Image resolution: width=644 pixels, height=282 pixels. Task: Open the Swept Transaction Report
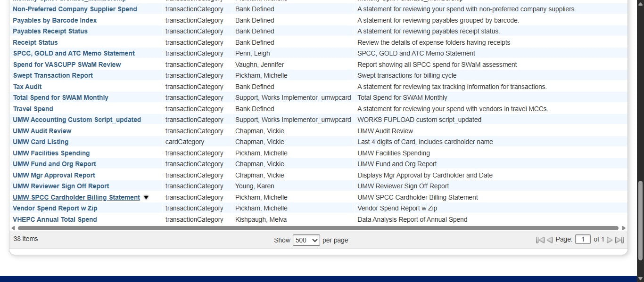[x=52, y=75]
